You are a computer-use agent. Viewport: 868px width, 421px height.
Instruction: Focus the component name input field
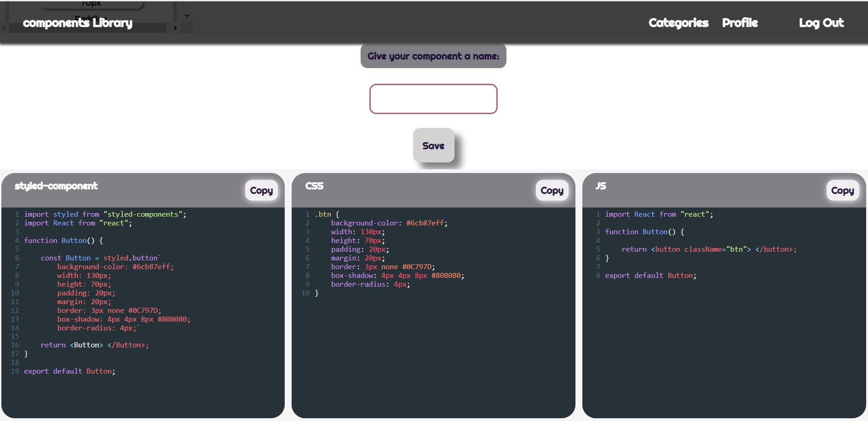point(433,99)
